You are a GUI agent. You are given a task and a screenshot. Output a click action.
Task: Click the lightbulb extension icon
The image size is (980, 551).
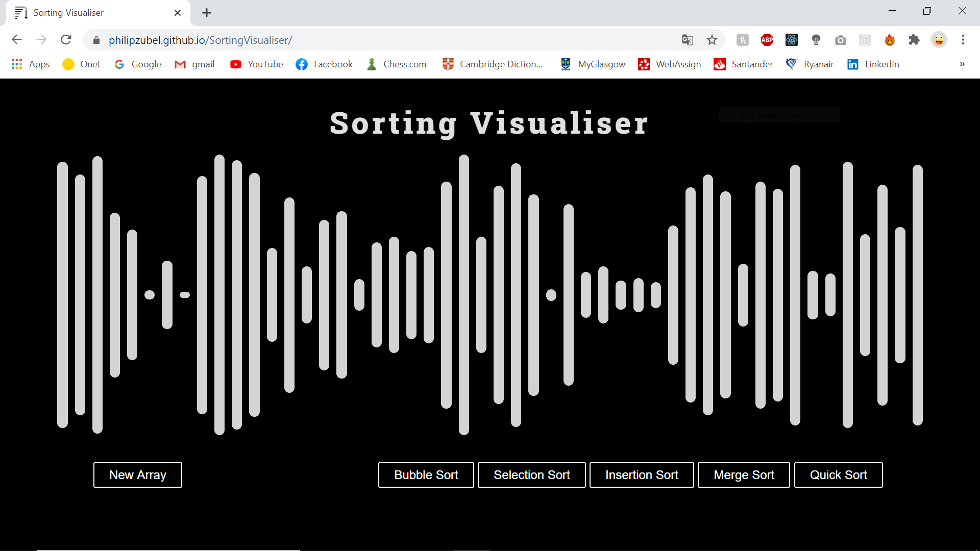[x=816, y=40]
